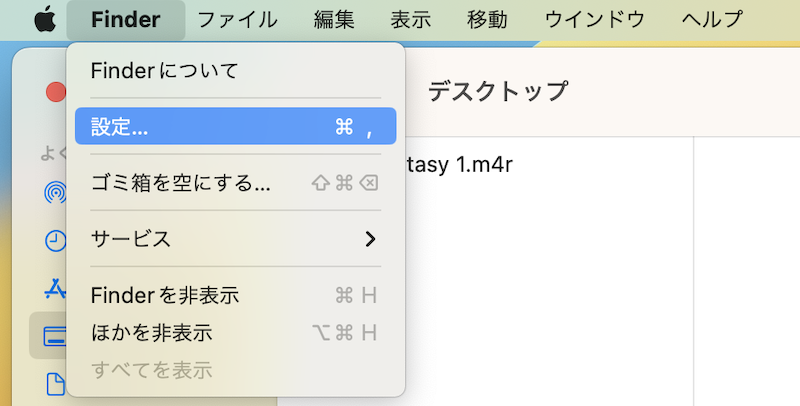Open the 表示 menu in menu bar
Viewport: 800px width, 406px height.
pyautogui.click(x=411, y=19)
